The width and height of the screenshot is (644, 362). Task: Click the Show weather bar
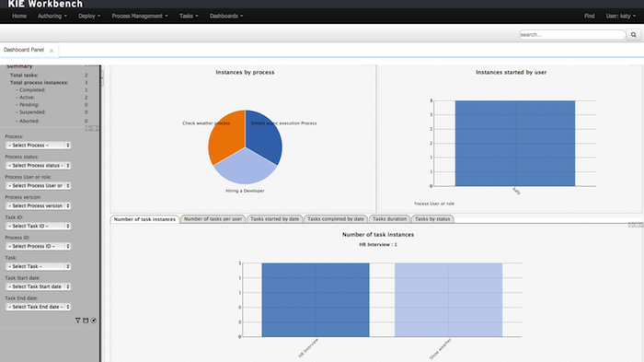[449, 300]
